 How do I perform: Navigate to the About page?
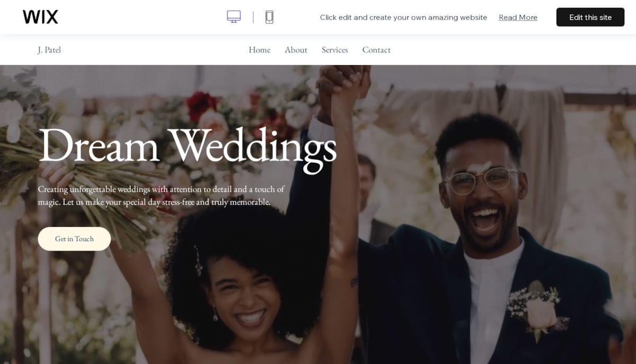(296, 50)
